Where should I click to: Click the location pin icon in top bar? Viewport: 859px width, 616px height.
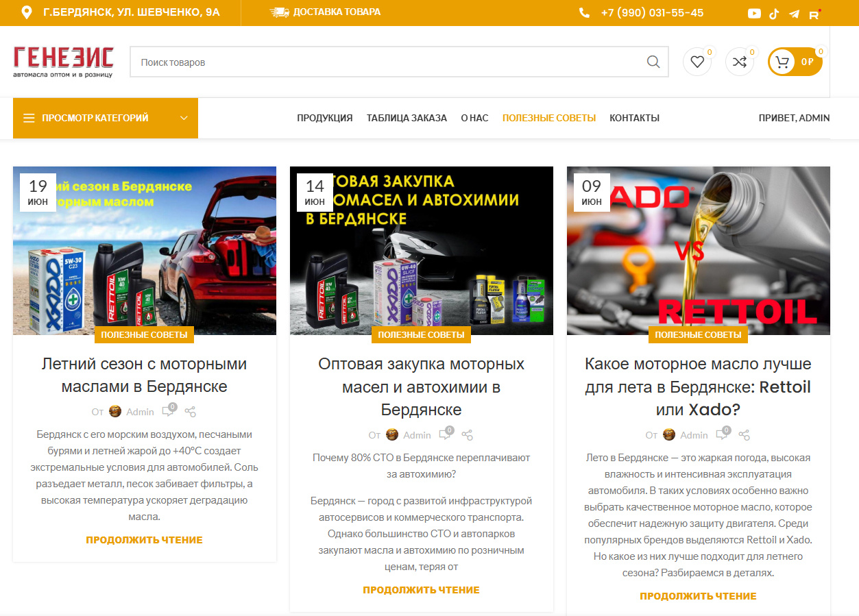[27, 12]
